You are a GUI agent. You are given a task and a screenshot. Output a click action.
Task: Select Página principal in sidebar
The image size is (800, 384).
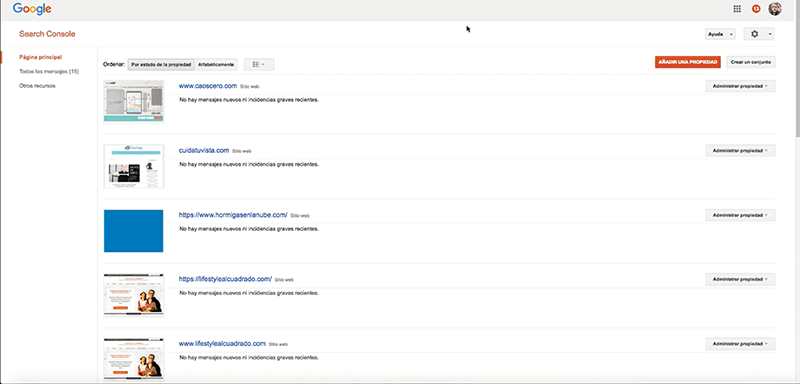point(40,57)
